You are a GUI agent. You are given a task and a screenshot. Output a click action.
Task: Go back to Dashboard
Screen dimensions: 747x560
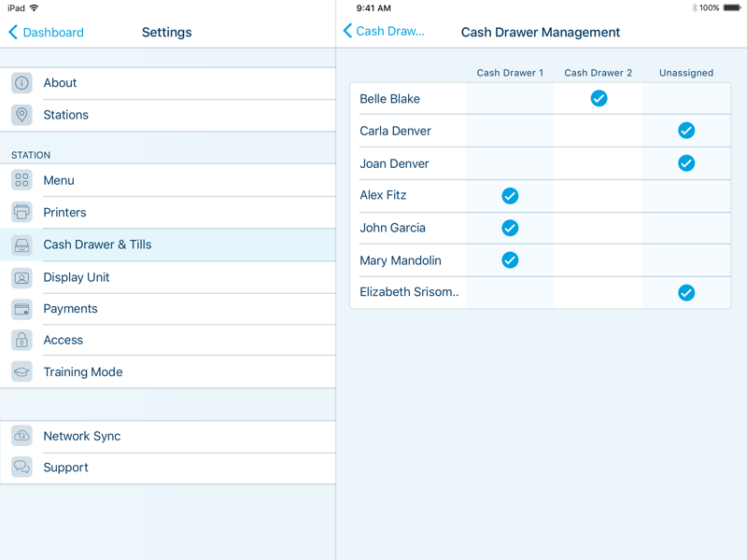click(x=46, y=32)
